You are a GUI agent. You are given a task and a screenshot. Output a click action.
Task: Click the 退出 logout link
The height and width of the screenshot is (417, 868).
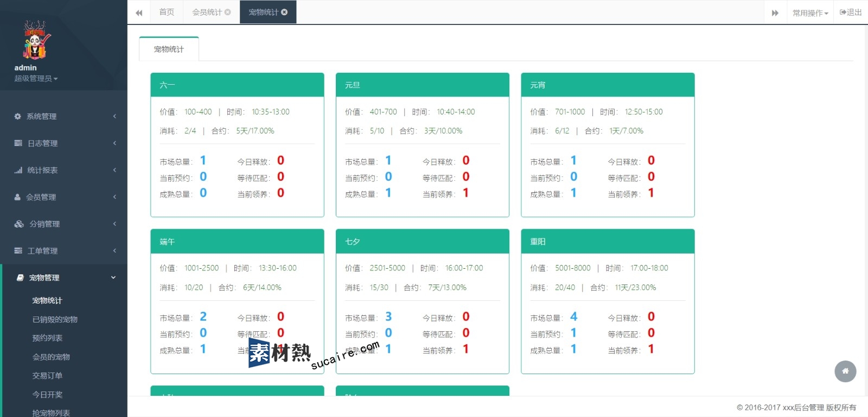(851, 12)
